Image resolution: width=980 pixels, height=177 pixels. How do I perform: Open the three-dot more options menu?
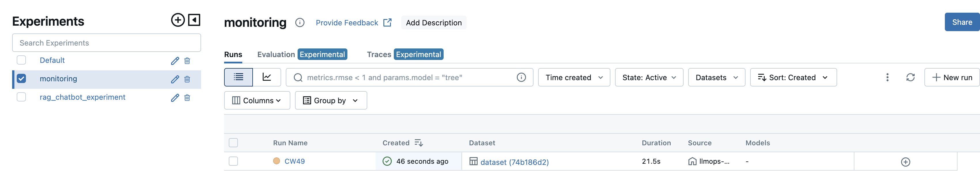pyautogui.click(x=887, y=77)
